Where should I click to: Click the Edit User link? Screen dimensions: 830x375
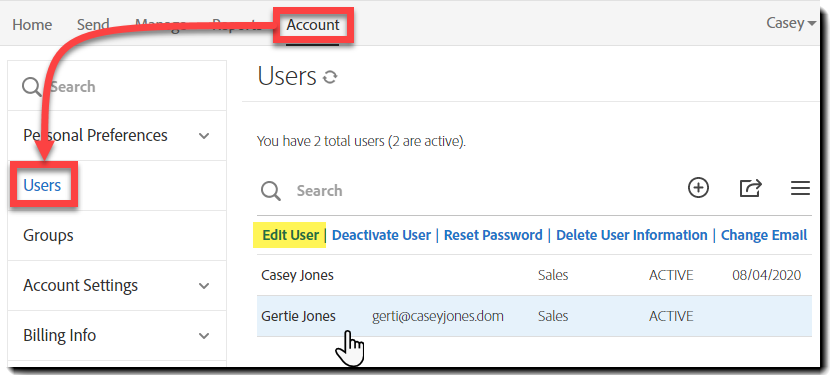[x=291, y=235]
